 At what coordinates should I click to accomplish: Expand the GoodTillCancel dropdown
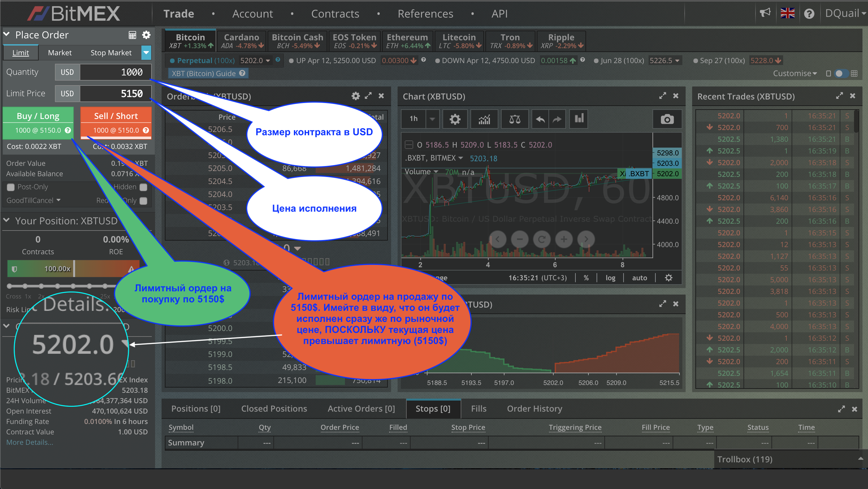34,201
